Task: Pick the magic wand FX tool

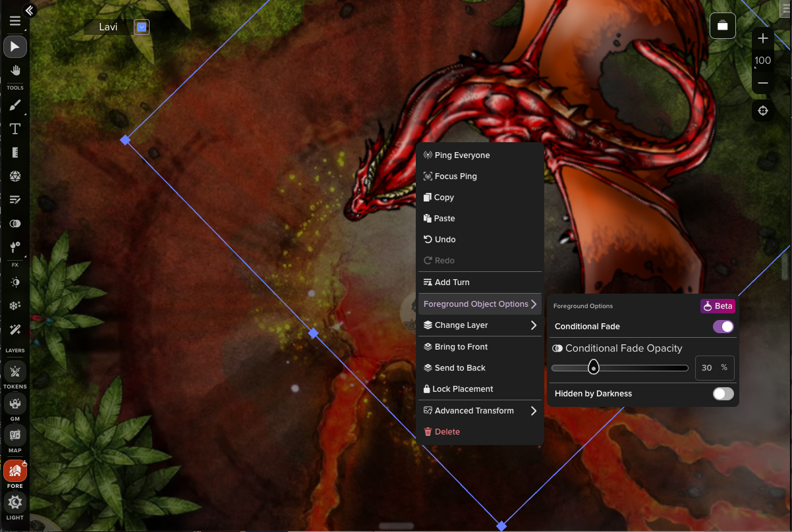Action: click(14, 329)
